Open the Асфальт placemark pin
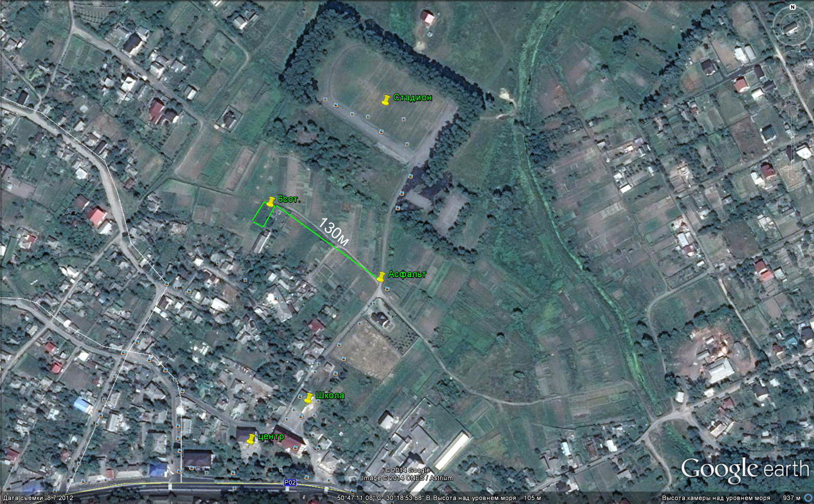 pos(381,277)
